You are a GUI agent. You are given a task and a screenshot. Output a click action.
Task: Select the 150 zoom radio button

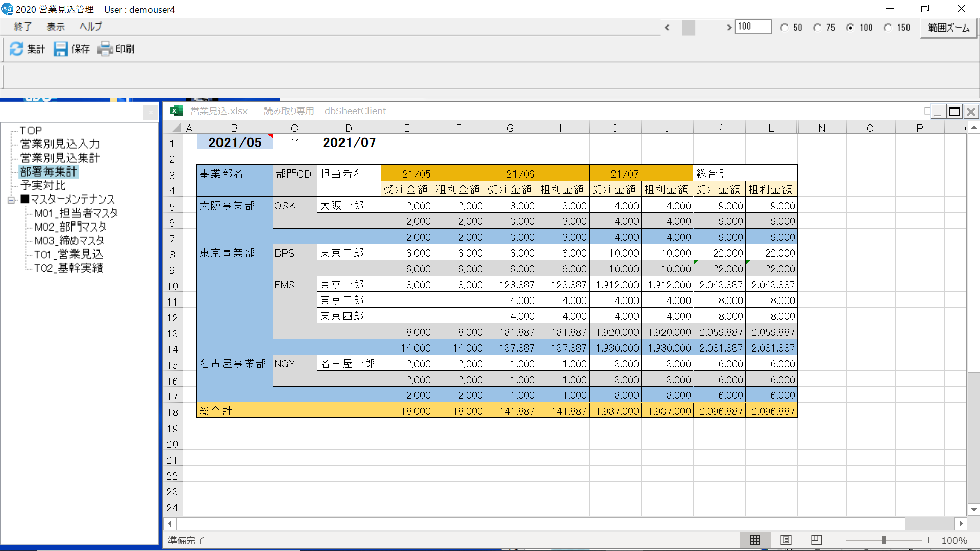coord(888,28)
